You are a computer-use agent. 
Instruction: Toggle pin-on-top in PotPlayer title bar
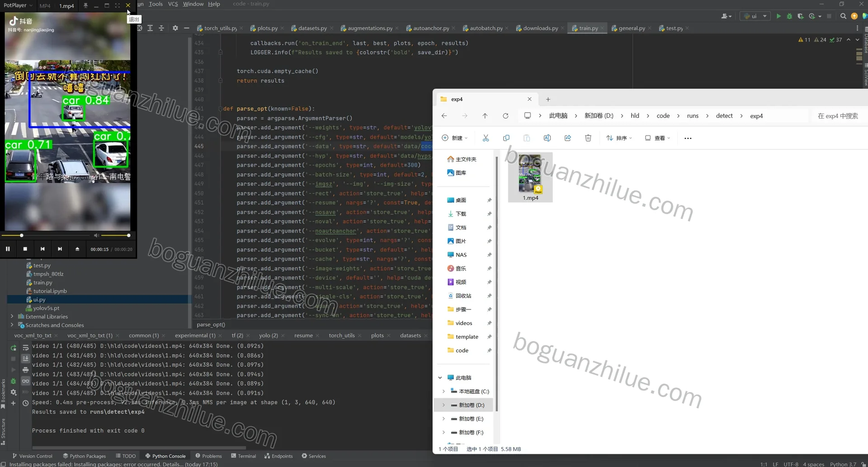pos(85,5)
